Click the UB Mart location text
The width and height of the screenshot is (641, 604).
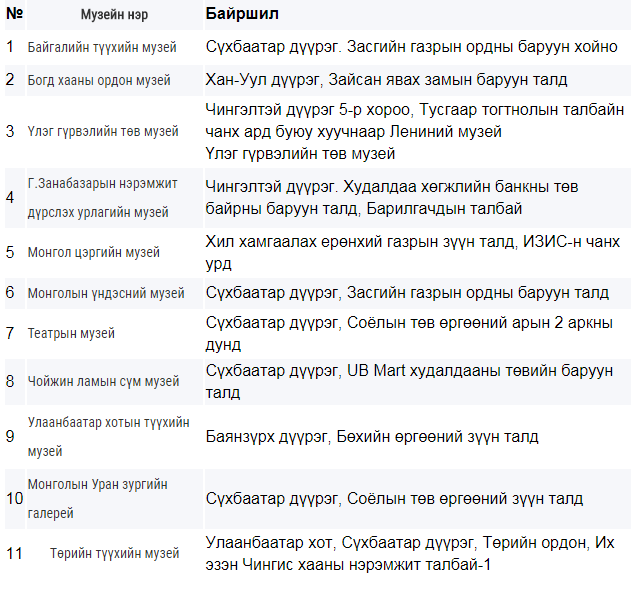tap(409, 382)
